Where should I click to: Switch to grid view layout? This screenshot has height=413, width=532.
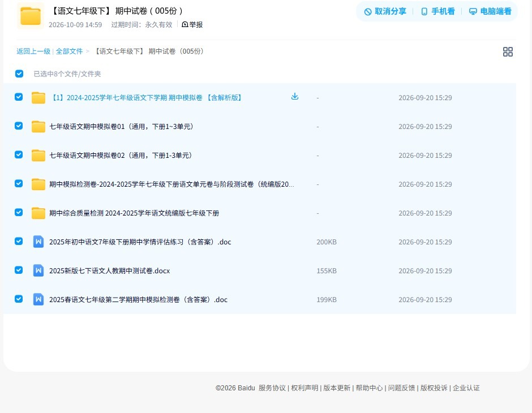(508, 51)
